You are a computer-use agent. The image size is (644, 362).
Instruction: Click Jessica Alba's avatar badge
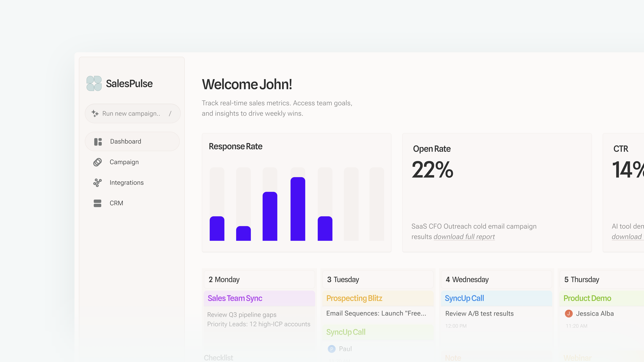click(x=569, y=314)
